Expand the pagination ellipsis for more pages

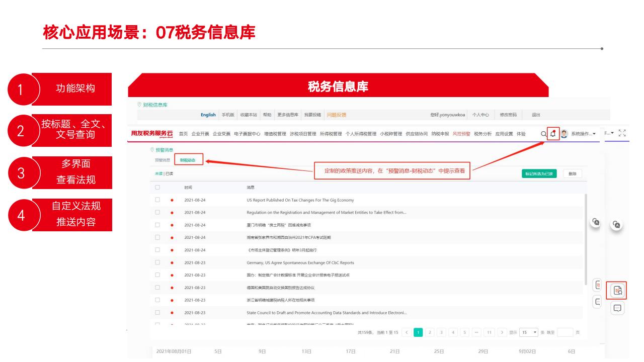475,332
